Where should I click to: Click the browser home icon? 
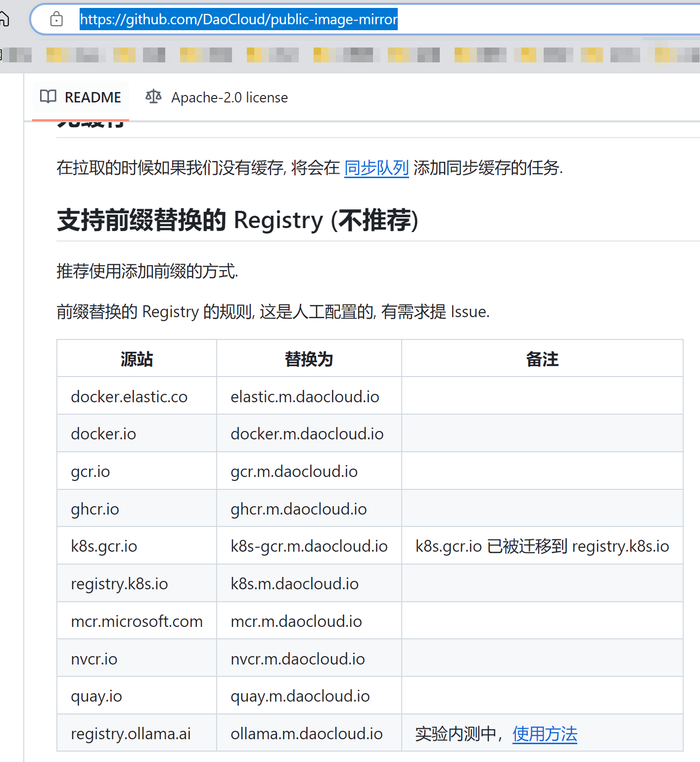(4, 19)
